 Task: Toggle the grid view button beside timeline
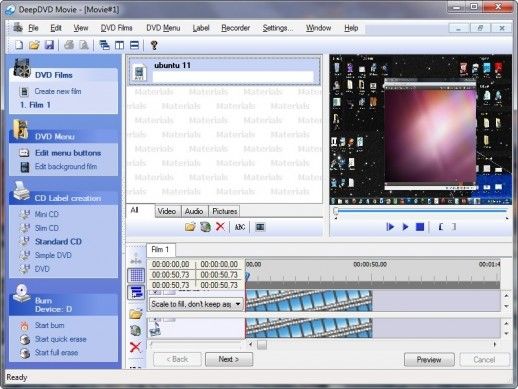136,275
